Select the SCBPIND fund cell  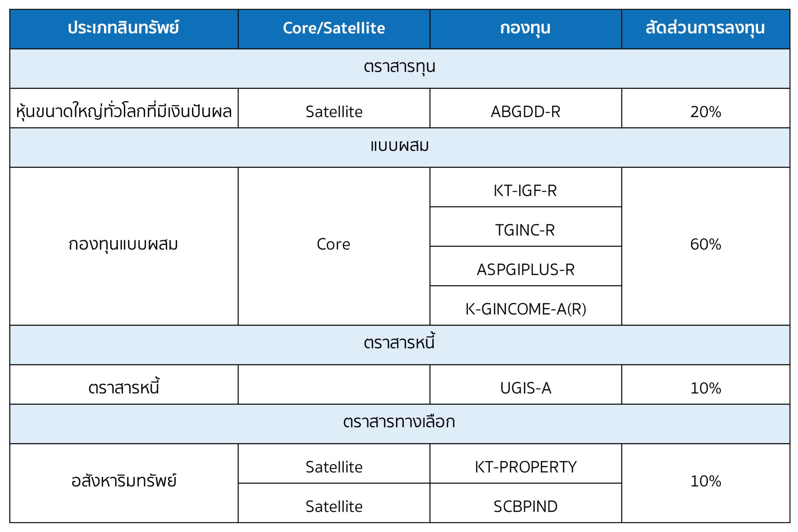525,506
